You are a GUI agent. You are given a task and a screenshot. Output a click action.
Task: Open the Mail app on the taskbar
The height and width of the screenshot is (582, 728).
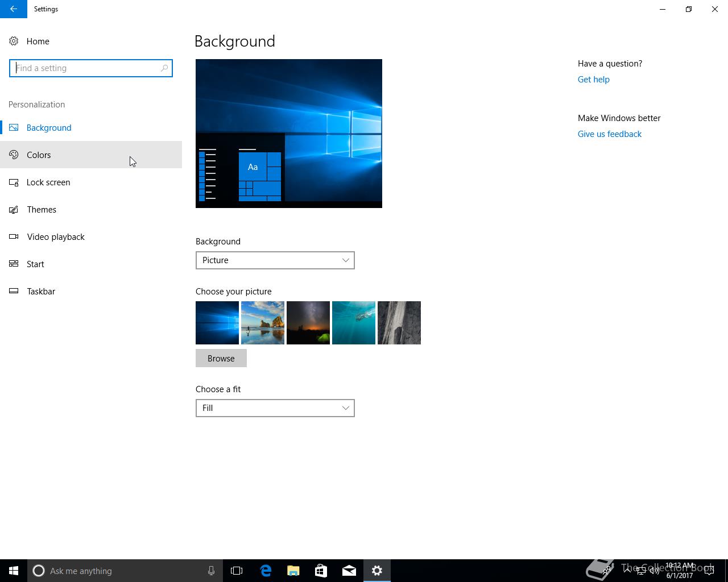(x=349, y=571)
